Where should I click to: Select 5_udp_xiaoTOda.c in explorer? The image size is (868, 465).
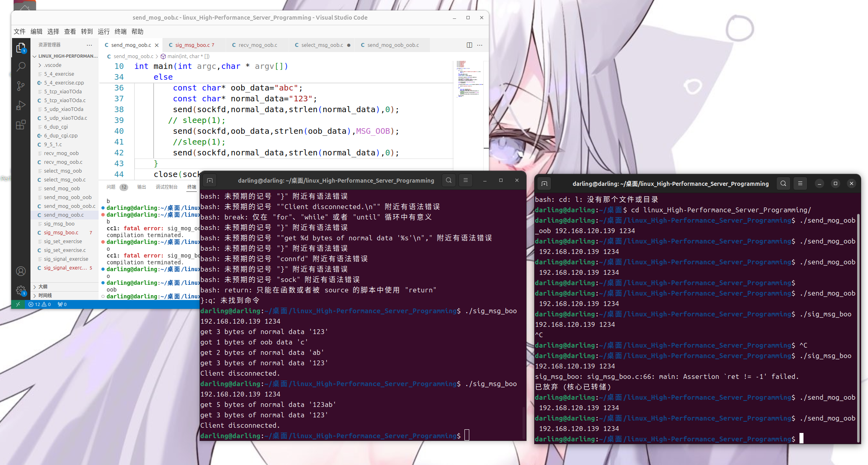coord(65,118)
